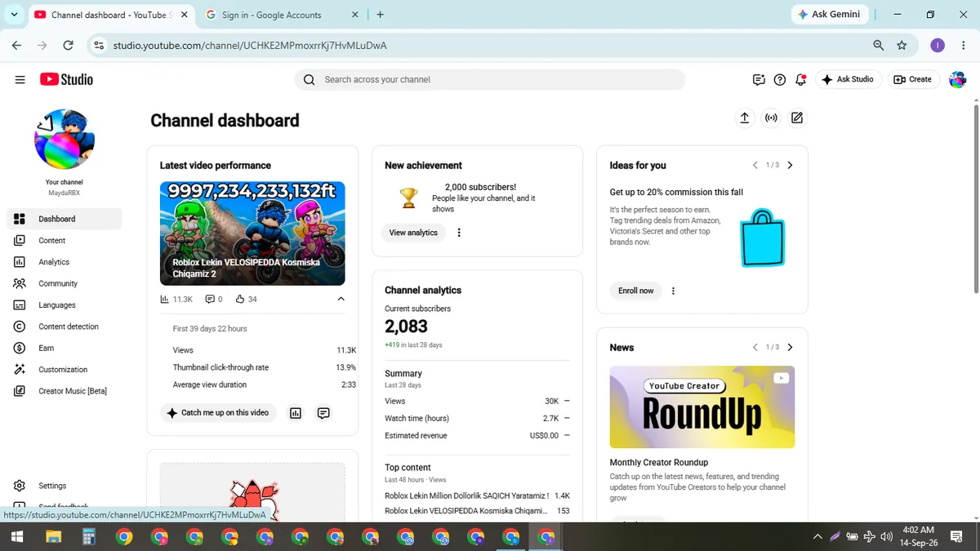Viewport: 980px width, 551px height.
Task: Open Customization in the sidebar
Action: click(x=65, y=369)
